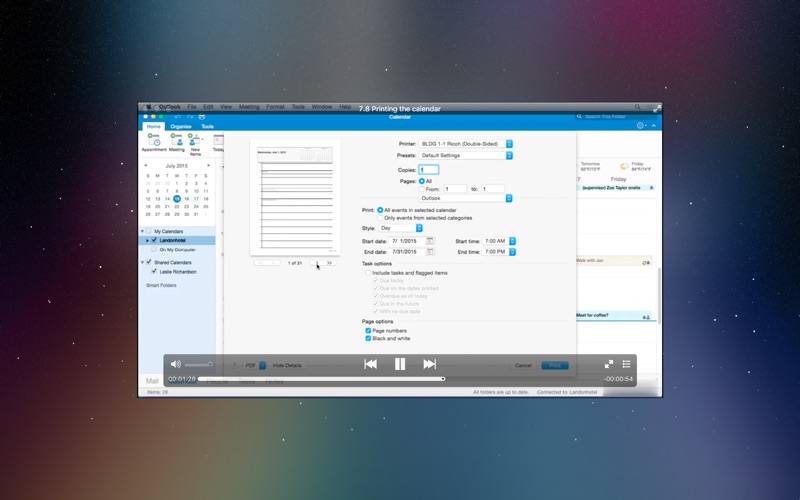Click the Print button
This screenshot has height=500, width=800.
(555, 365)
